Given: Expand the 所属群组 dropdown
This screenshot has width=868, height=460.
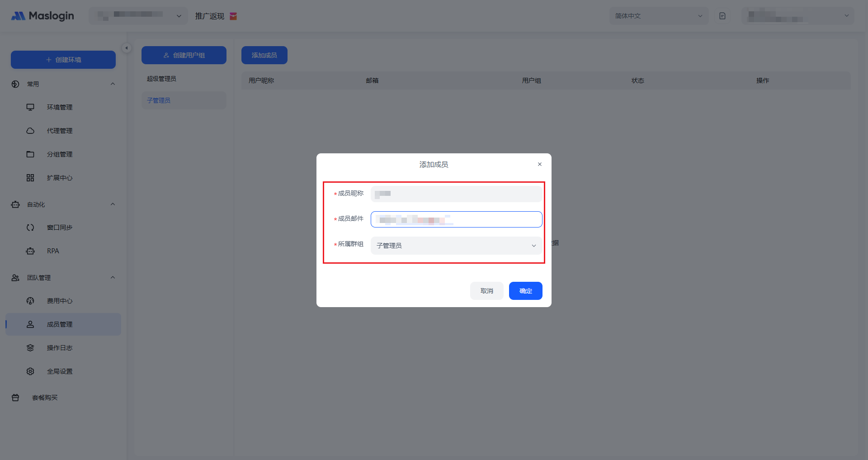Looking at the screenshot, I should 456,246.
